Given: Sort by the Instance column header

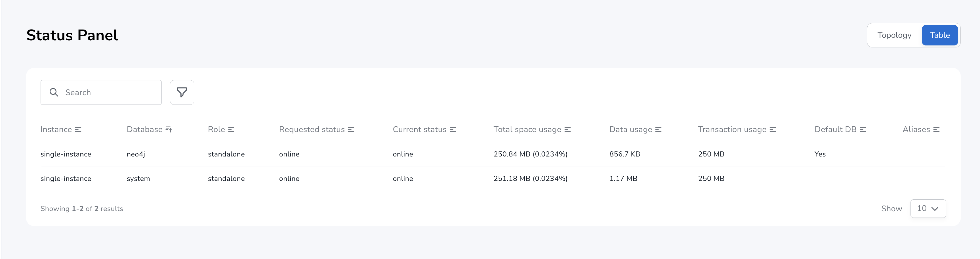Looking at the screenshot, I should (x=56, y=129).
